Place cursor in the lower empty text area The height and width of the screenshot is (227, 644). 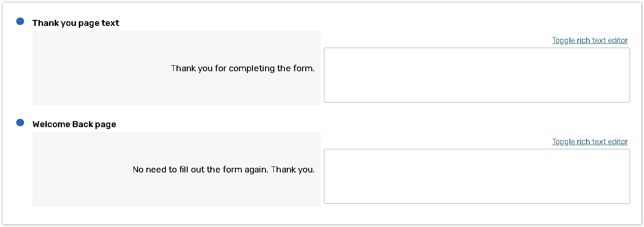coord(476,176)
